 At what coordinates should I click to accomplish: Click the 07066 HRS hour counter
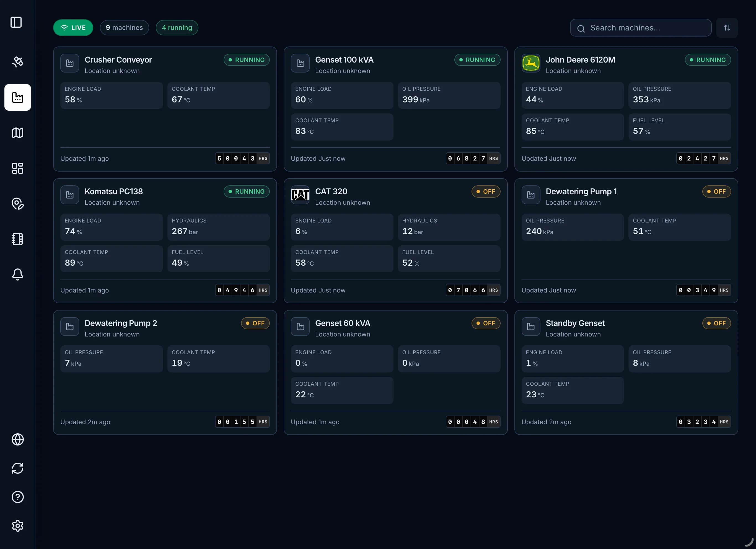(473, 290)
